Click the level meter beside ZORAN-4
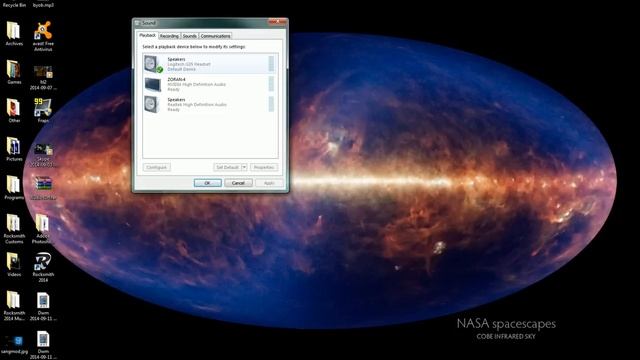Image resolution: width=640 pixels, height=360 pixels. pos(271,84)
